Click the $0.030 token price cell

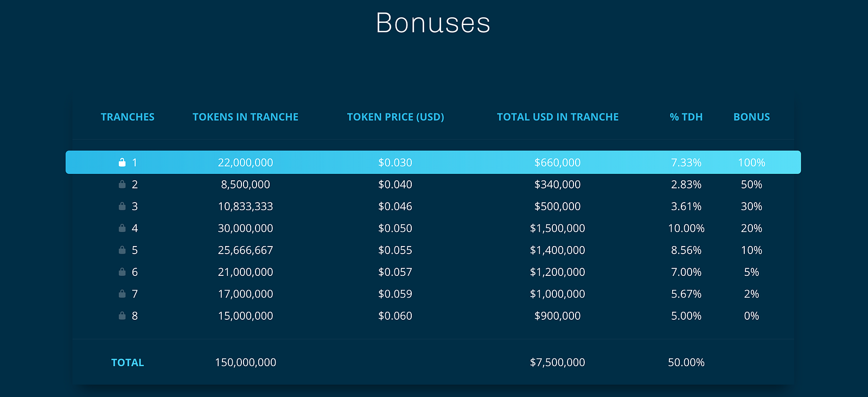click(x=395, y=162)
